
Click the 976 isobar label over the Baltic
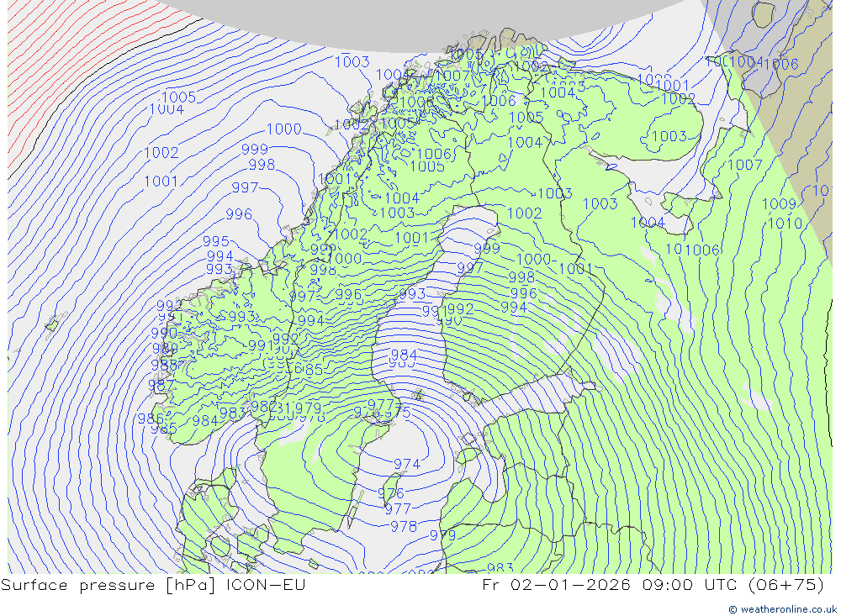coord(391,493)
